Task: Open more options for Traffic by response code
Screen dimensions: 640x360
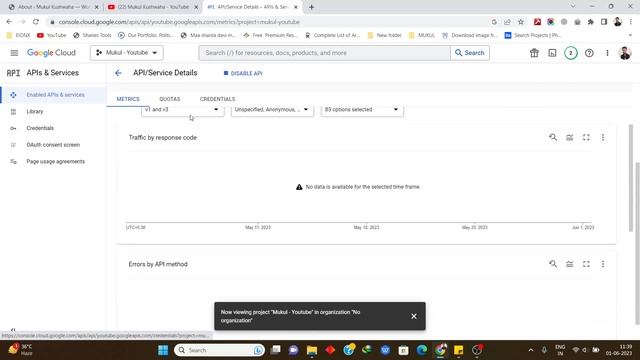Action: [x=603, y=138]
